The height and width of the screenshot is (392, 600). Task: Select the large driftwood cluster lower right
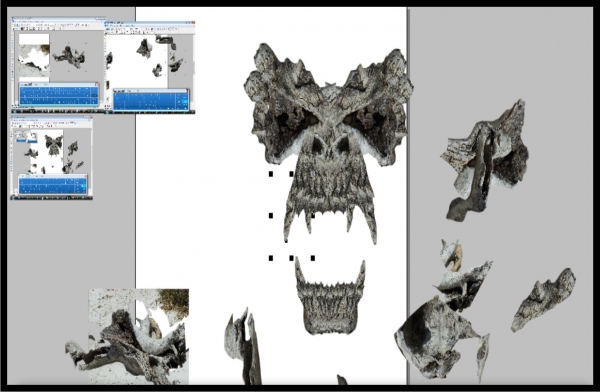click(x=444, y=310)
